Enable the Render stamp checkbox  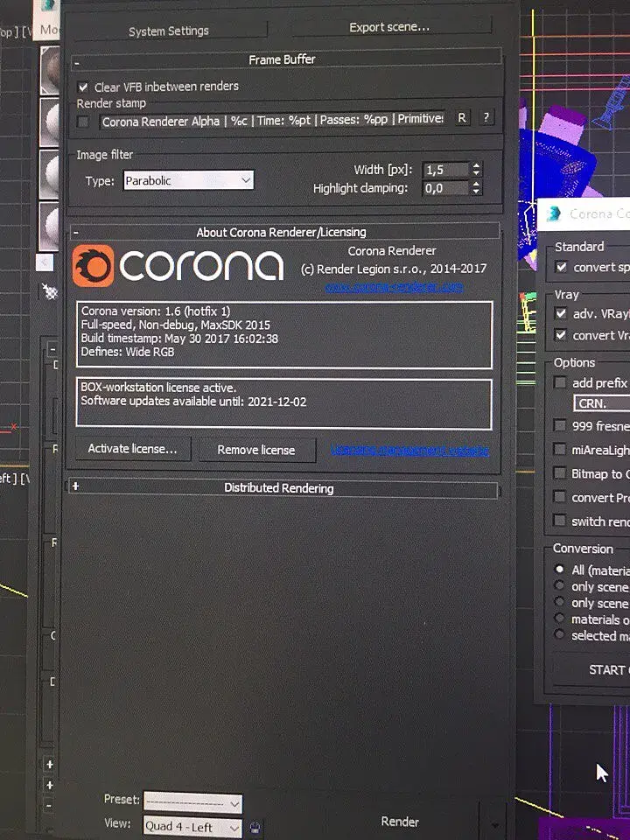pyautogui.click(x=82, y=122)
